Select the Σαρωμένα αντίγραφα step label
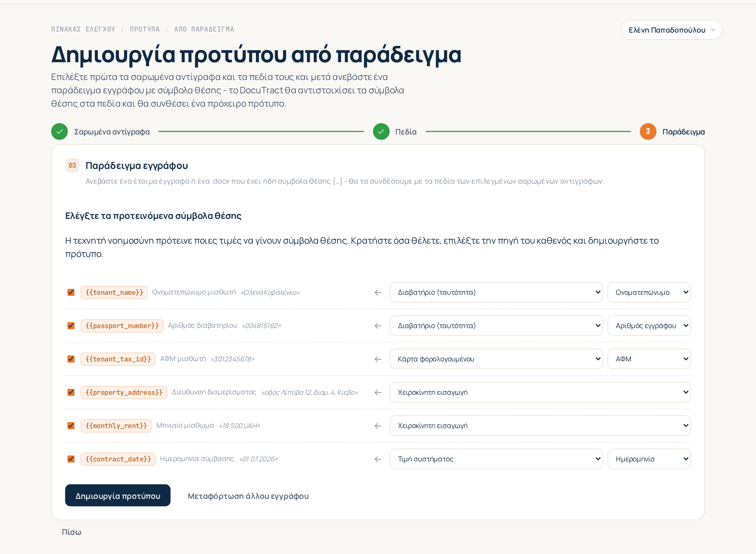This screenshot has height=554, width=756. point(112,132)
